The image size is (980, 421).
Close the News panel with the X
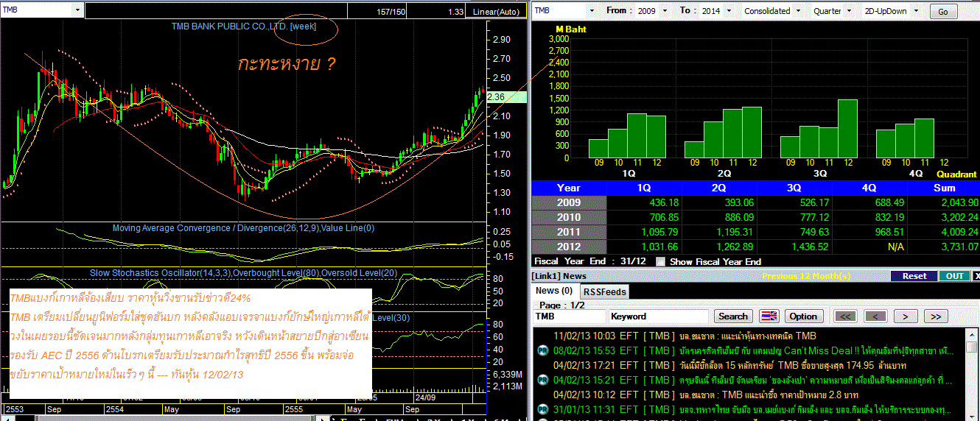[976, 276]
